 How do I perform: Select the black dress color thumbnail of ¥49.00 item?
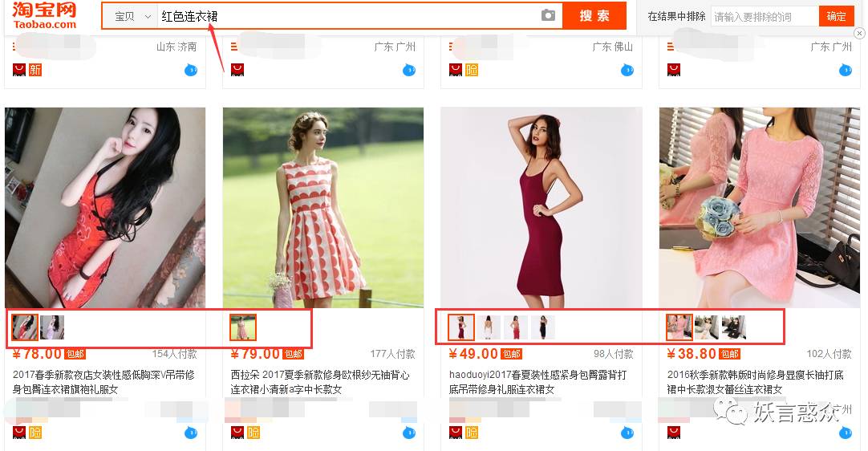click(x=543, y=327)
